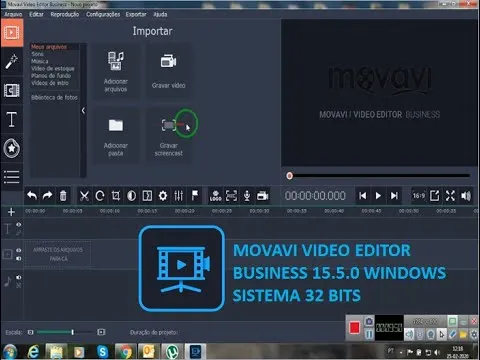Viewport: 480px width, 360px height.
Task: Click the preview seek bar handle
Action: [x=289, y=176]
